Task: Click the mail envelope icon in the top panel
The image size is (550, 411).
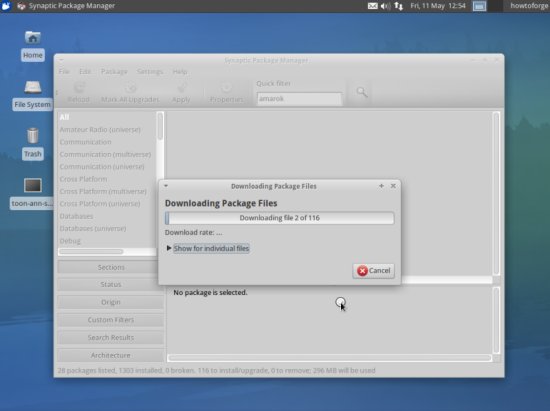Action: [373, 6]
